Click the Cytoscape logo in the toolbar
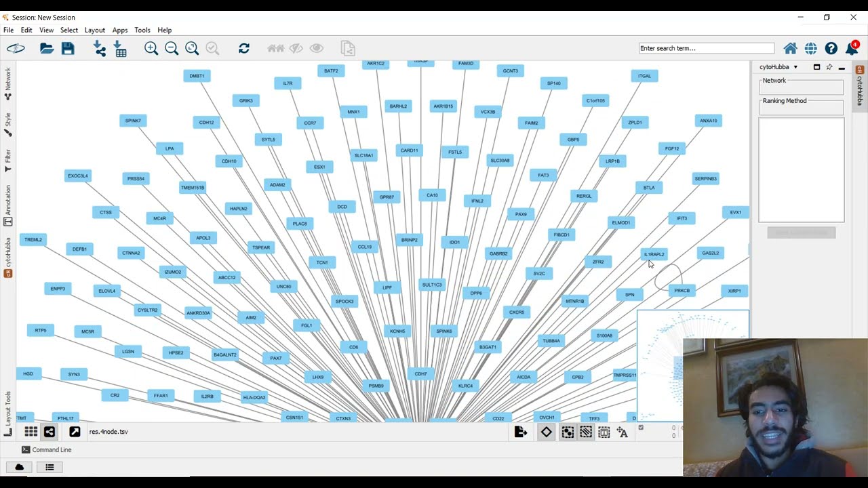This screenshot has width=868, height=488. [16, 48]
